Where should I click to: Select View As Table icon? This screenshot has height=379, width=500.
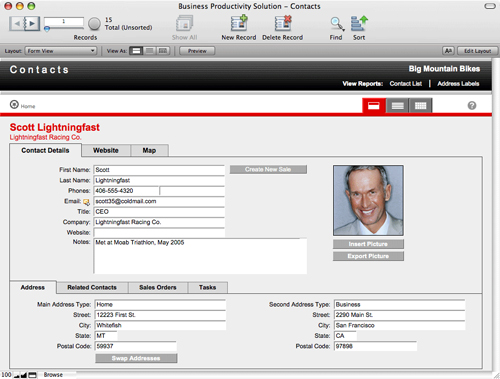pos(163,51)
